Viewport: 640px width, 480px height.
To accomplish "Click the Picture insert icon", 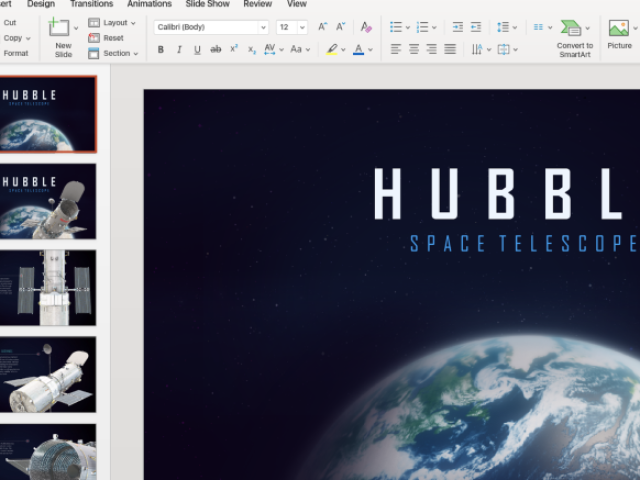I will (x=619, y=29).
